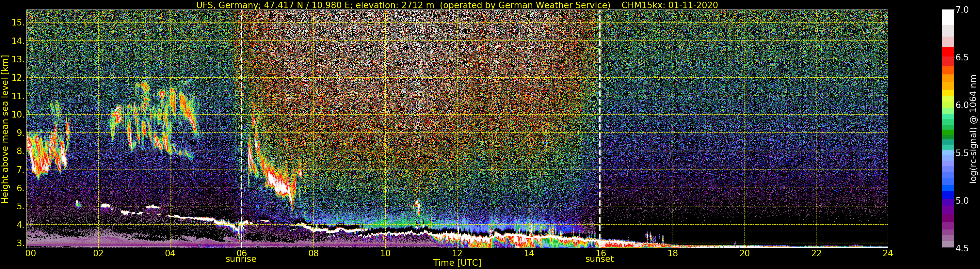980x269 pixels.
Task: Click the '7.' height axis tick label
Action: 20,170
